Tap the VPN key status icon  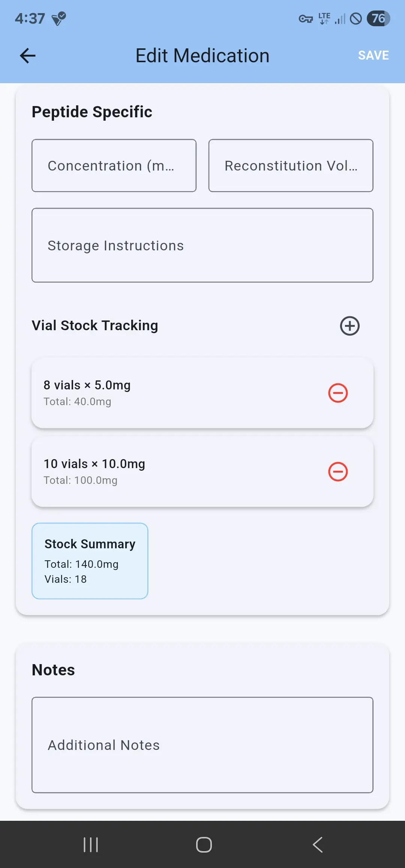pos(306,19)
